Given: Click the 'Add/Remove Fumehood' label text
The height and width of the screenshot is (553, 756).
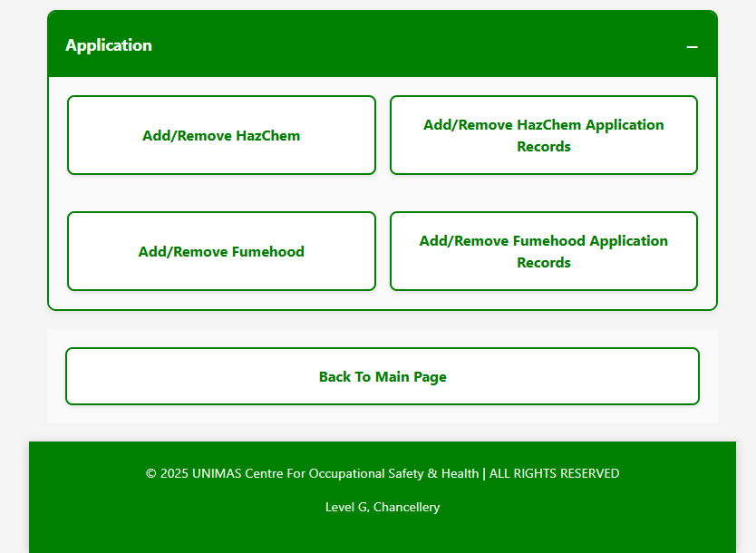Looking at the screenshot, I should (221, 252).
